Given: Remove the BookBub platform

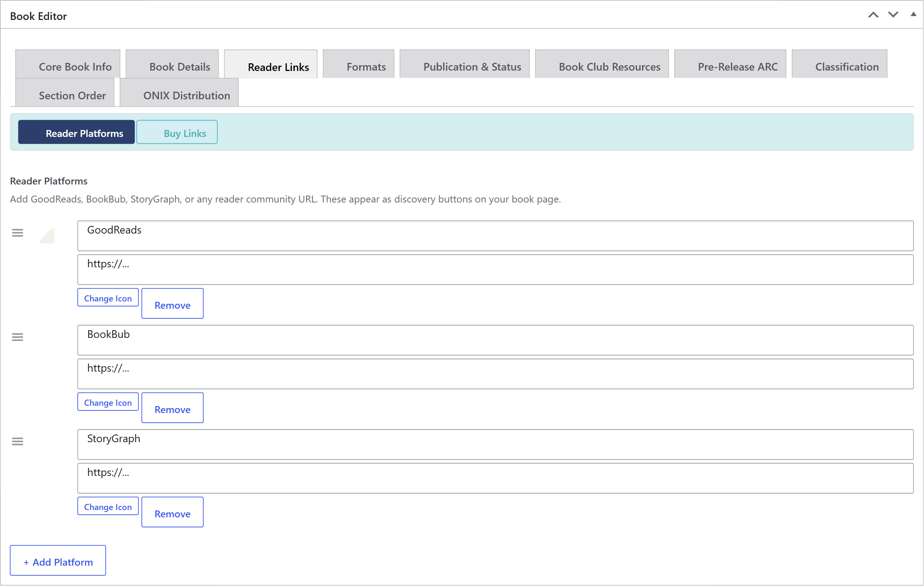Looking at the screenshot, I should (x=173, y=408).
